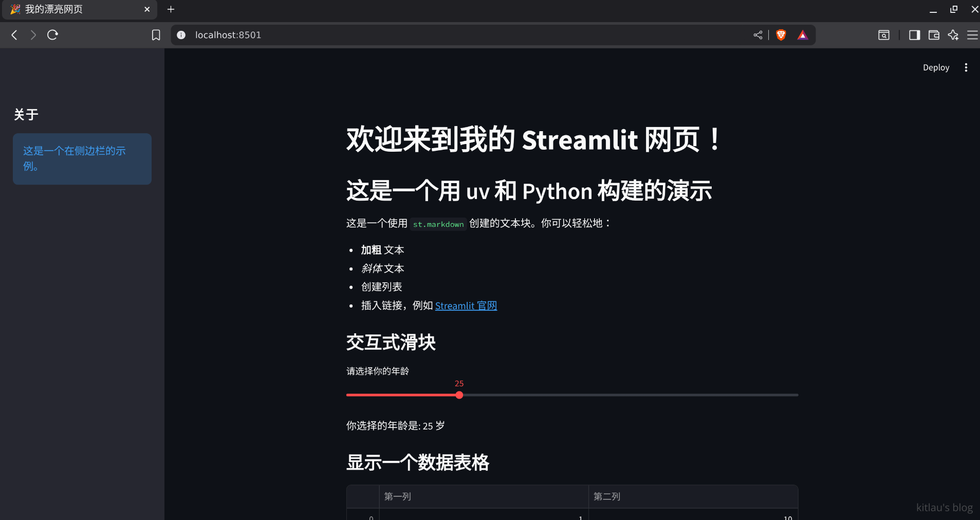The height and width of the screenshot is (520, 980).
Task: Open the Streamlit 官网 link
Action: click(466, 306)
